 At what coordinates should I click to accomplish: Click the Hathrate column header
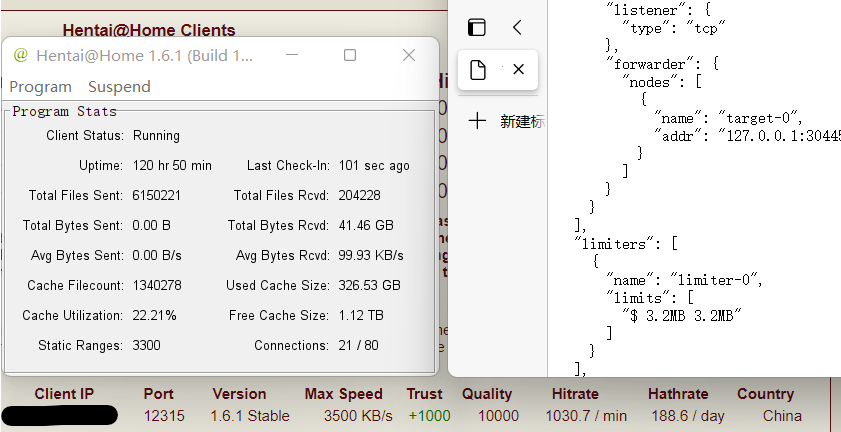click(678, 394)
